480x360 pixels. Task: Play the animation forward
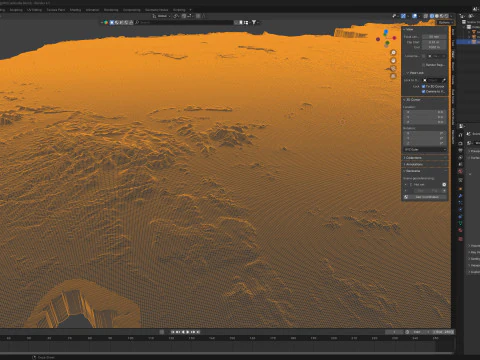pos(188,332)
